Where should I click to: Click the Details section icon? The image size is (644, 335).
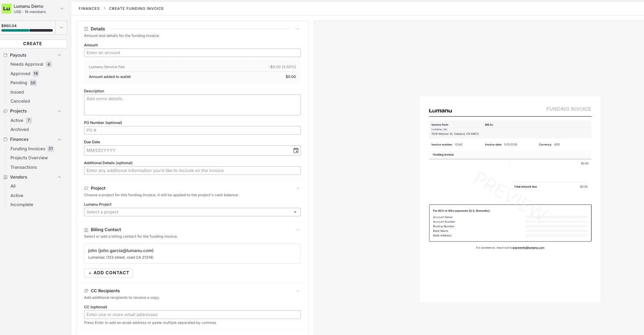[86, 29]
